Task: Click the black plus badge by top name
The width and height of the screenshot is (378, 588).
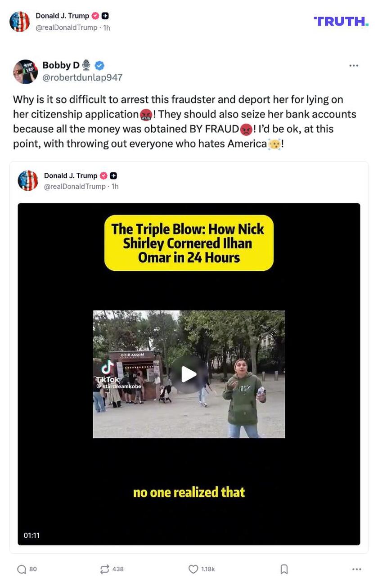Action: (105, 16)
